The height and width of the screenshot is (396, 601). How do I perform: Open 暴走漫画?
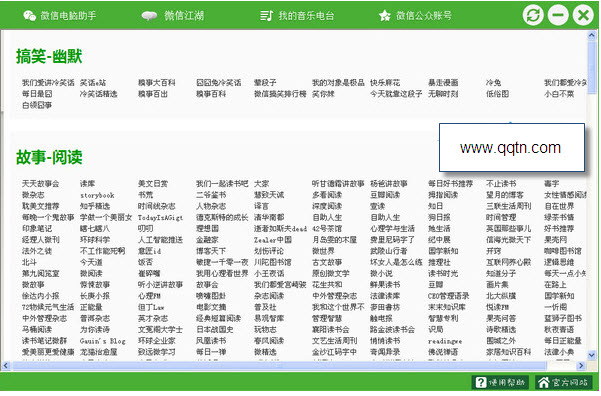pos(443,83)
